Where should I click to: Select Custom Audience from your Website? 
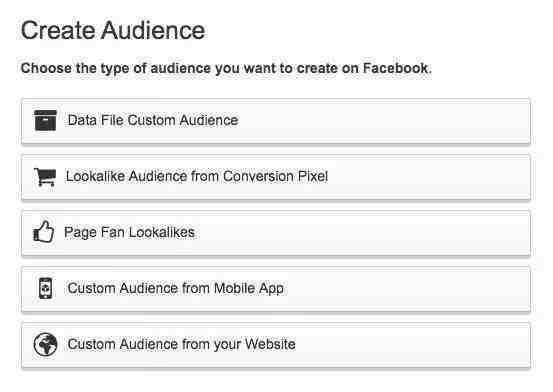coord(276,345)
